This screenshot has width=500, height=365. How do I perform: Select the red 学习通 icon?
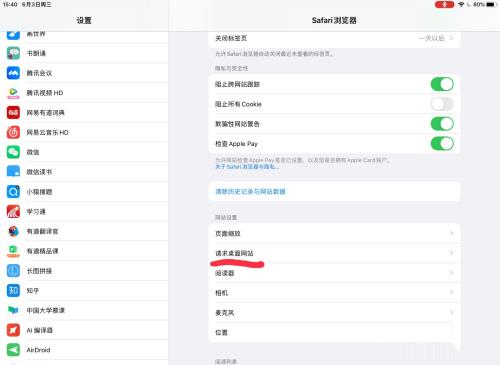(13, 212)
